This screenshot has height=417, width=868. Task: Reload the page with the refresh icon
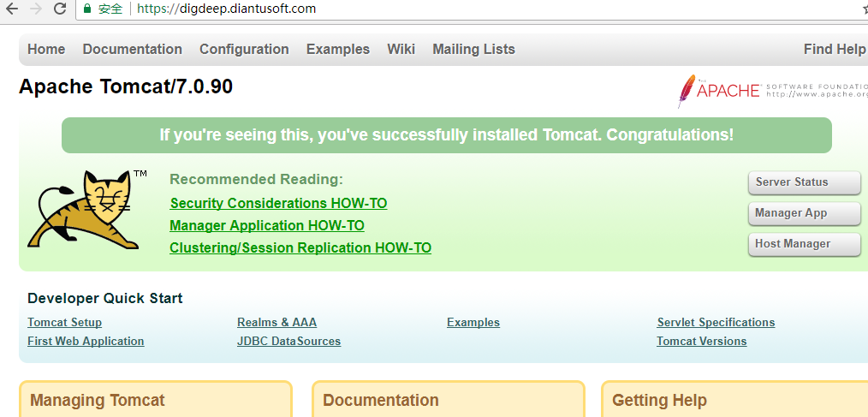coord(60,9)
